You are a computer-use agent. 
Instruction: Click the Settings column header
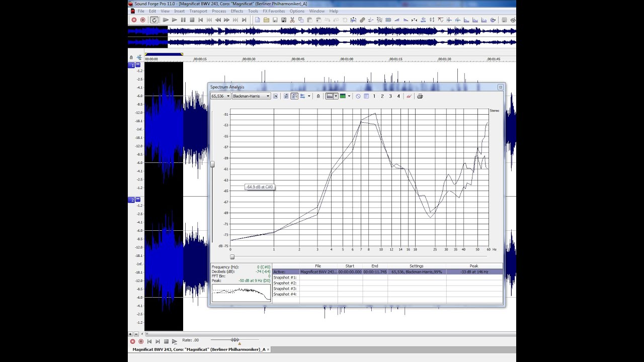(x=417, y=266)
